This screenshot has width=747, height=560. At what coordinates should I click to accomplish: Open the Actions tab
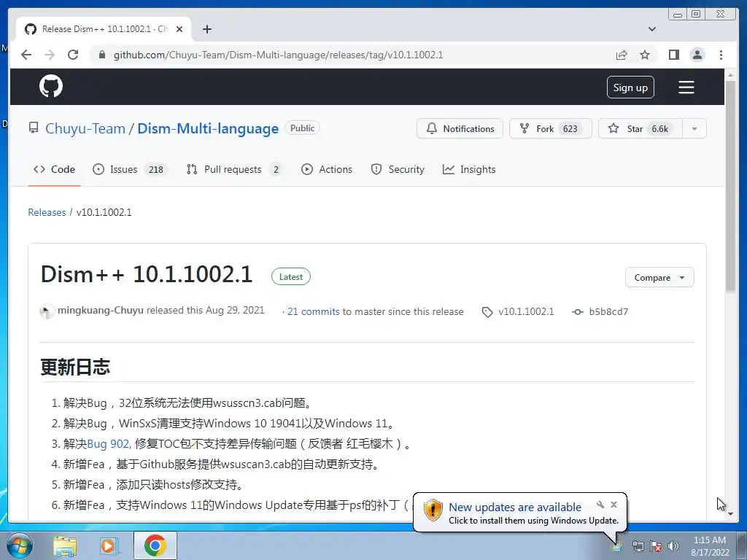327,169
